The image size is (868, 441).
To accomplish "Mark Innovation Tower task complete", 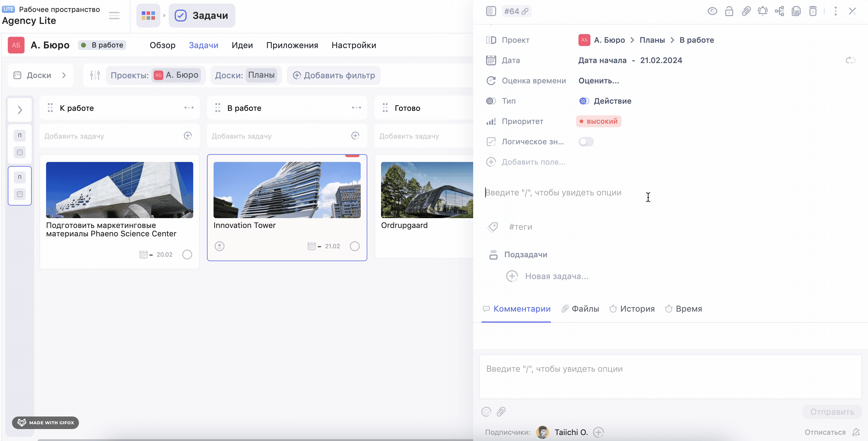I will [x=354, y=246].
